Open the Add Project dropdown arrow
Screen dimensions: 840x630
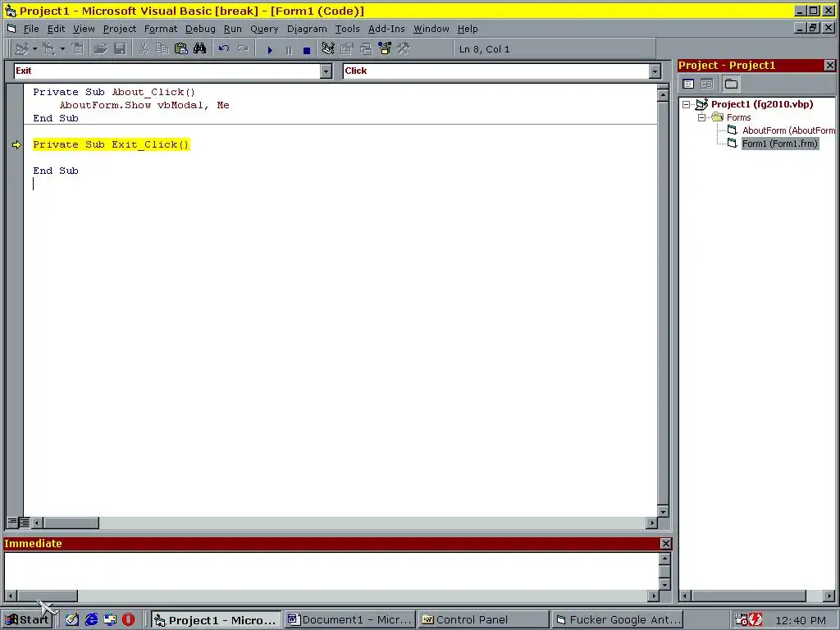34,49
